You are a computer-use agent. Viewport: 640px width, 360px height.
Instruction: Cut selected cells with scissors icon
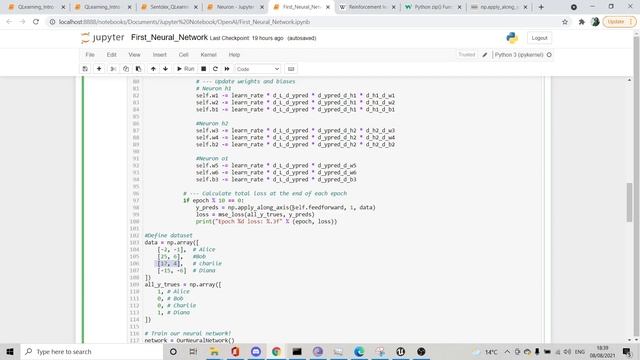(113, 69)
